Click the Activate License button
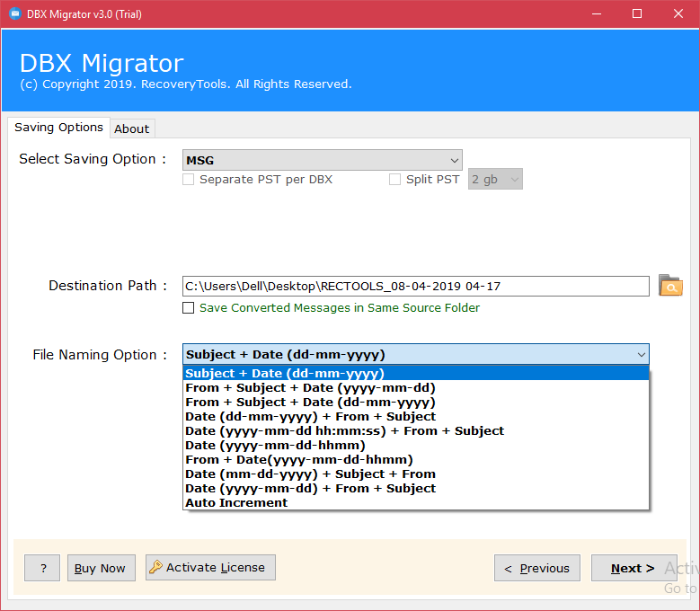This screenshot has width=700, height=611. pyautogui.click(x=210, y=567)
